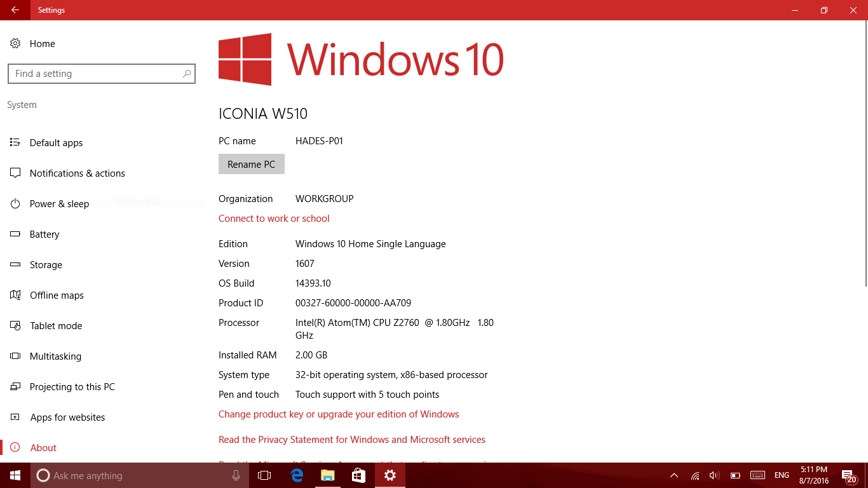Click the settings page vertical scrollbar
This screenshot has width=868, height=488.
(865, 152)
